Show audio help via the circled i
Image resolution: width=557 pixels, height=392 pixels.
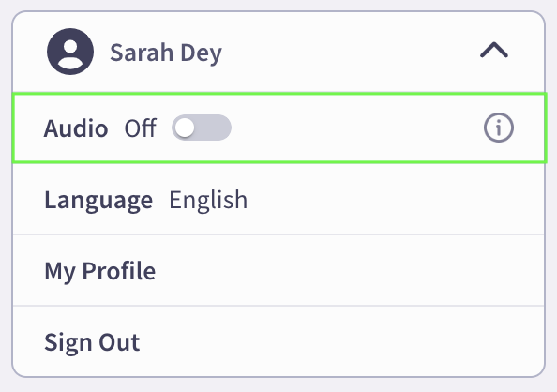pos(498,128)
